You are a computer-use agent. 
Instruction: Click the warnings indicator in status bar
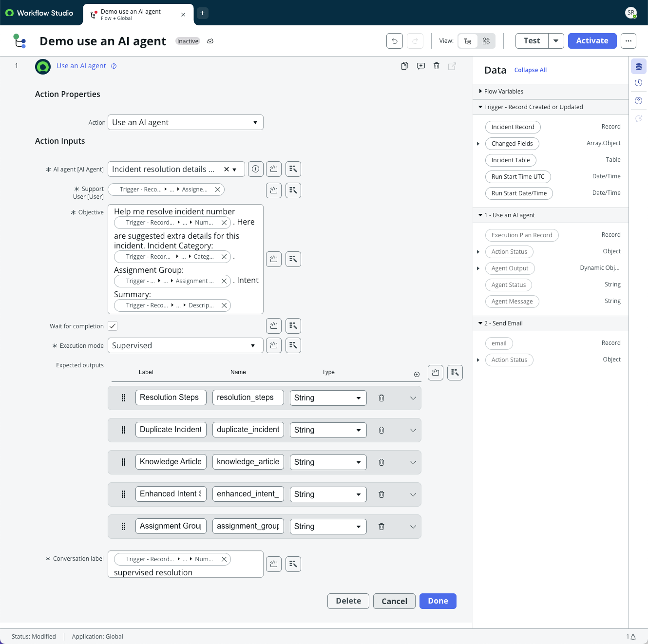pos(631,637)
